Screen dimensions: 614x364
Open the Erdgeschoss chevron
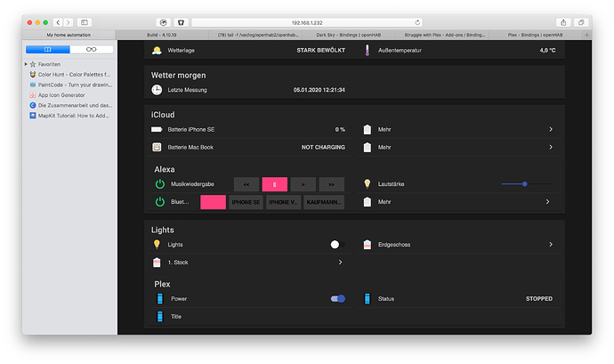(x=551, y=245)
